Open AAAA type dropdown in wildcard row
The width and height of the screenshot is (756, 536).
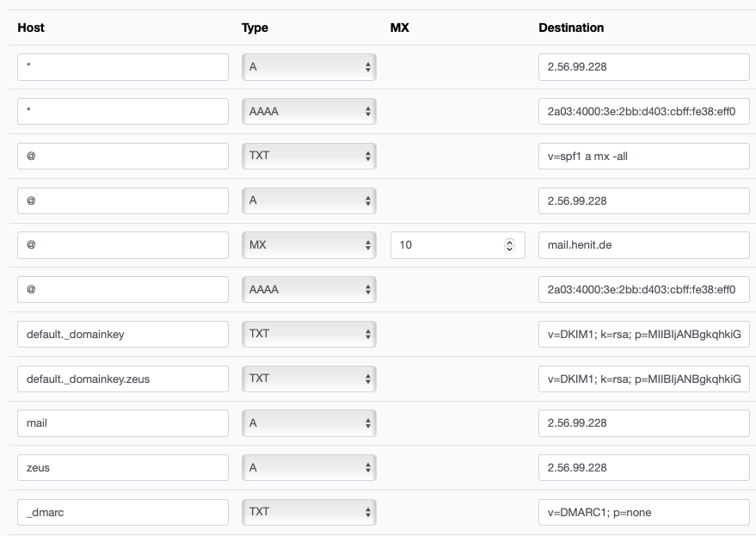click(x=309, y=112)
